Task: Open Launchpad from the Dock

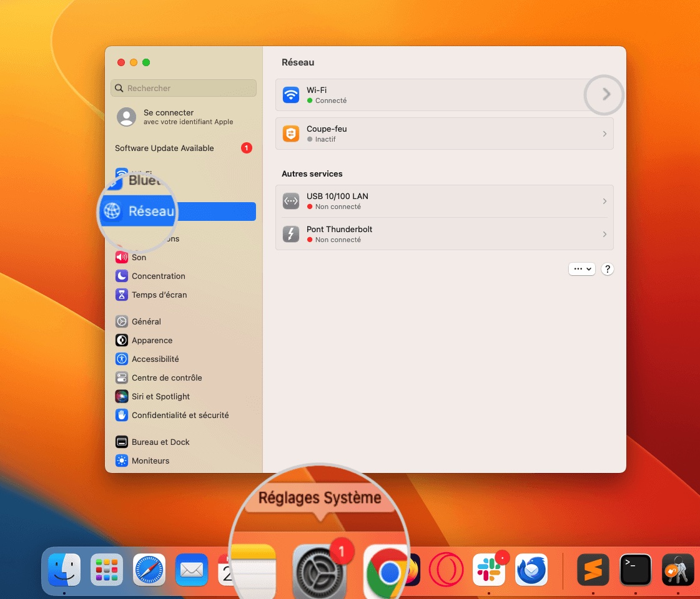Action: pyautogui.click(x=107, y=570)
